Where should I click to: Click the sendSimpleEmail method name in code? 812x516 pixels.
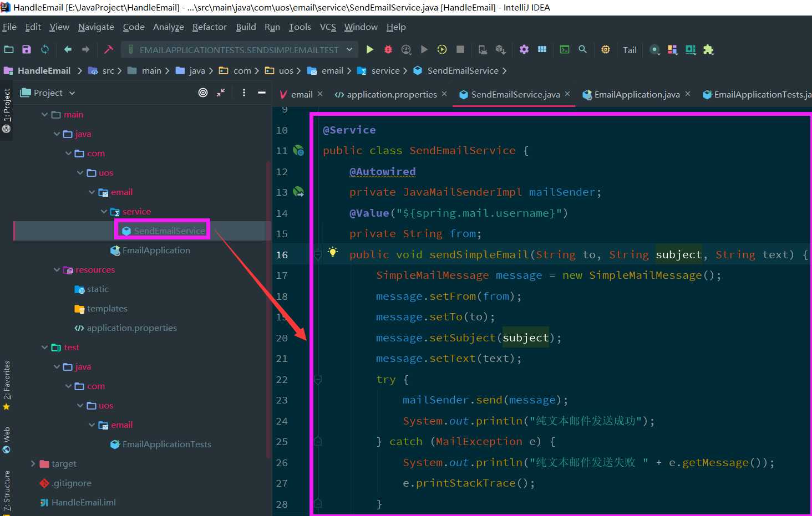coord(479,254)
